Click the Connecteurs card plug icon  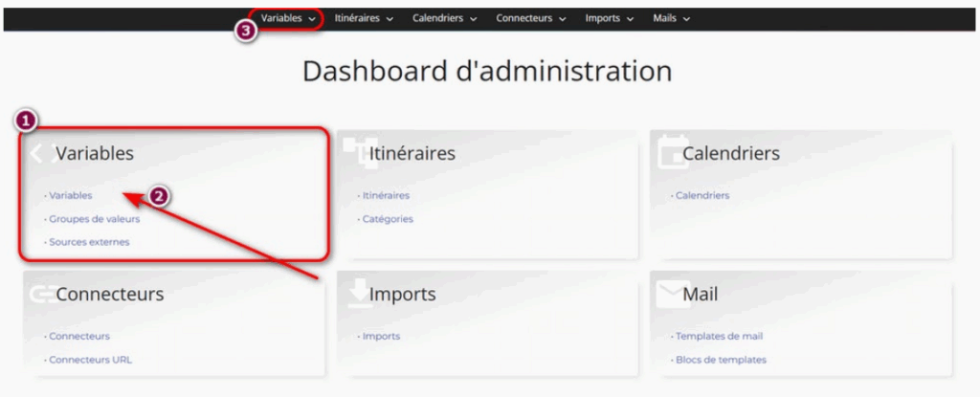(40, 294)
